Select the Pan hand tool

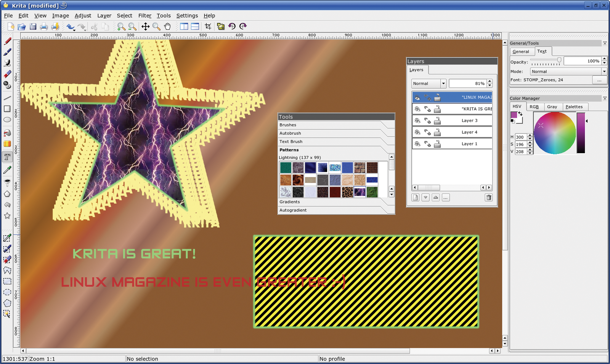[x=167, y=26]
